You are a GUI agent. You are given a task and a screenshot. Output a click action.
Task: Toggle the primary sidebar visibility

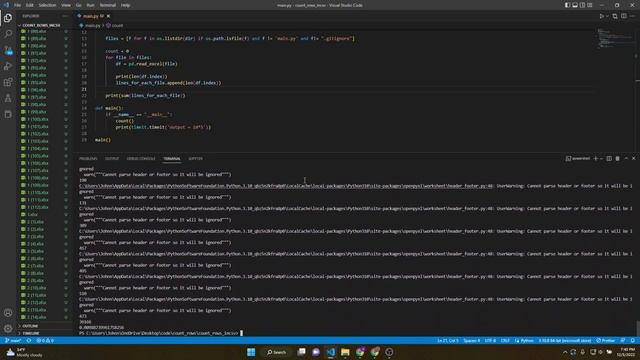567,5
